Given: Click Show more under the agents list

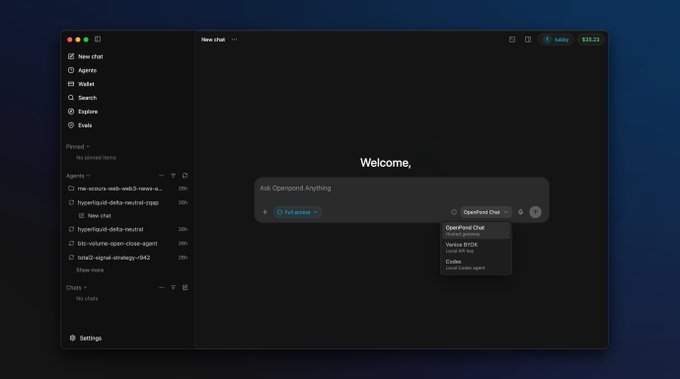Looking at the screenshot, I should [x=90, y=270].
